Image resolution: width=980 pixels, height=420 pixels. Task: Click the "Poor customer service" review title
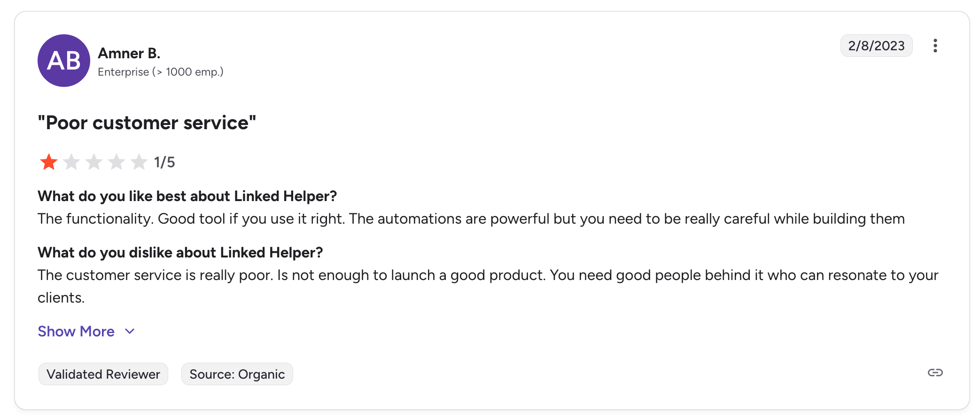click(x=147, y=123)
